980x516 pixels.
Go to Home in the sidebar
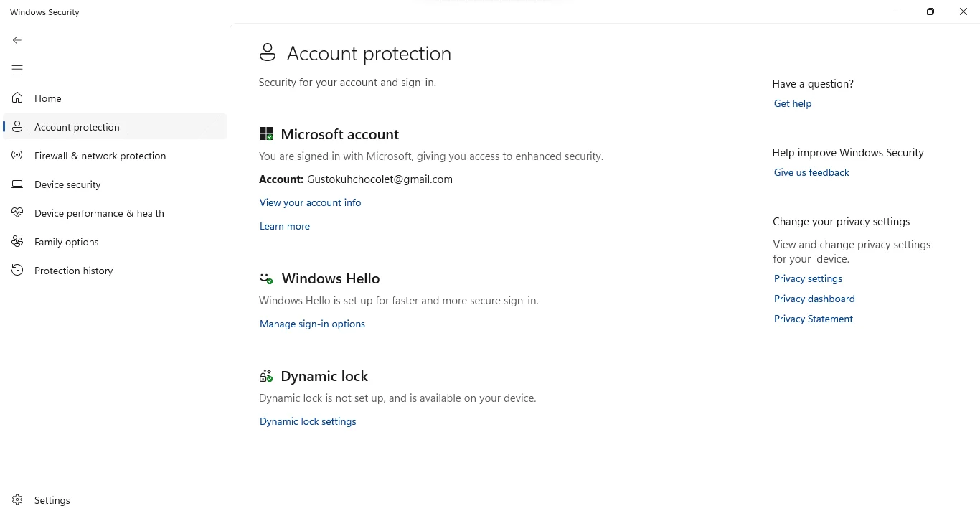pos(115,98)
